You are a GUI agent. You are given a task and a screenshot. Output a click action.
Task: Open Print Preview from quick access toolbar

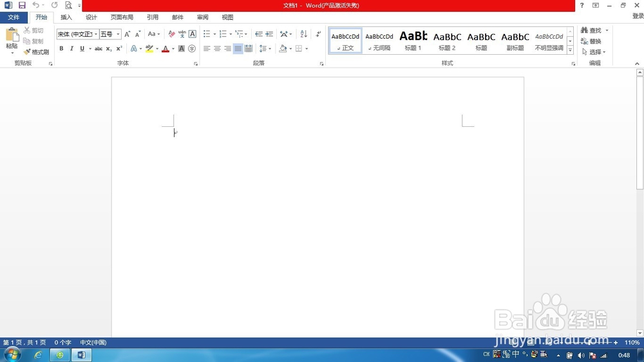pos(68,5)
